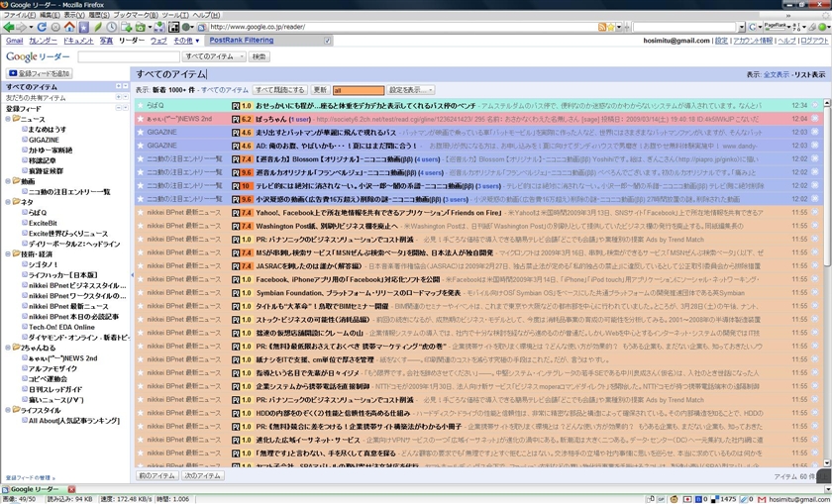The height and width of the screenshot is (504, 832).
Task: Select 友だちの共有アイテム in sidebar
Action: pyautogui.click(x=36, y=98)
